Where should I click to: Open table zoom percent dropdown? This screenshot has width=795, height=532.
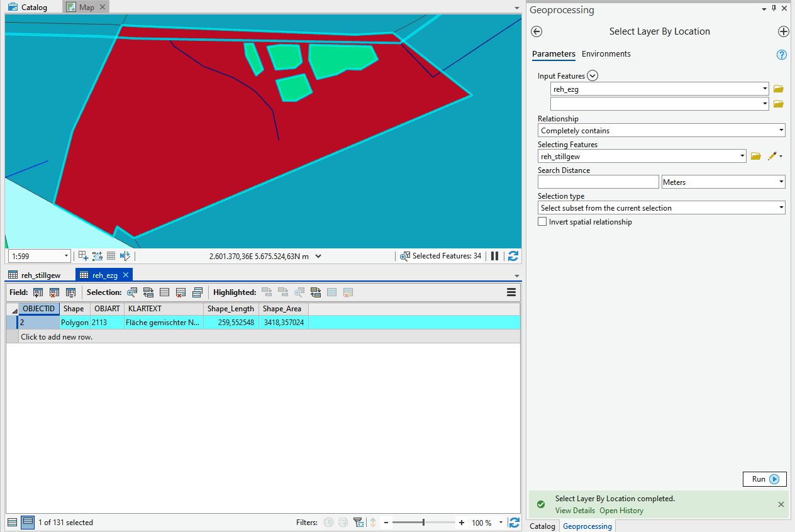pos(501,523)
